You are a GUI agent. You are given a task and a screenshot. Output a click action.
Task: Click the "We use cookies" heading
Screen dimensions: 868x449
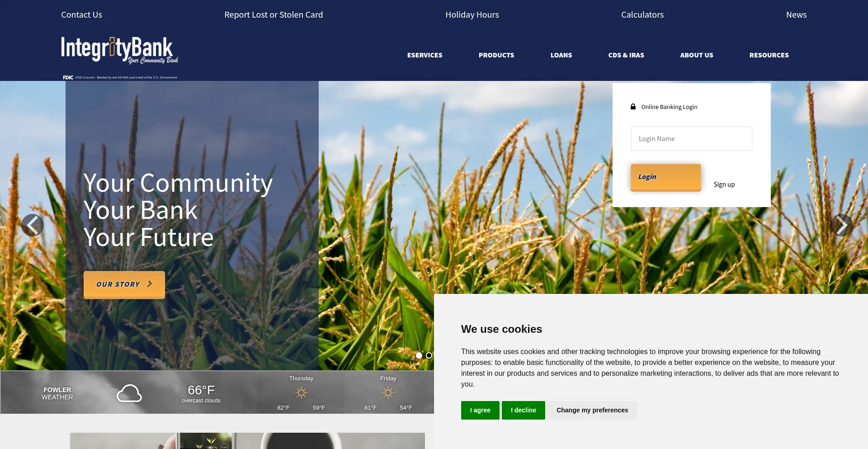(x=501, y=329)
